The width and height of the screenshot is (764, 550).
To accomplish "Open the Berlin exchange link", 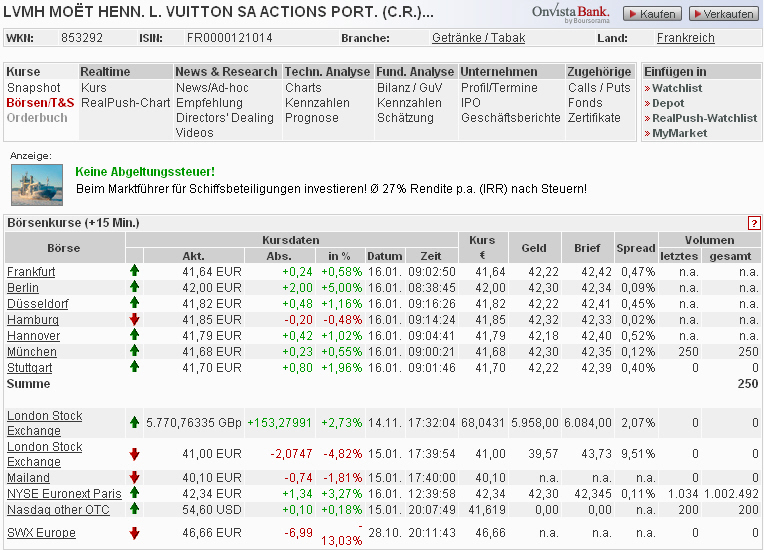I will pos(22,287).
